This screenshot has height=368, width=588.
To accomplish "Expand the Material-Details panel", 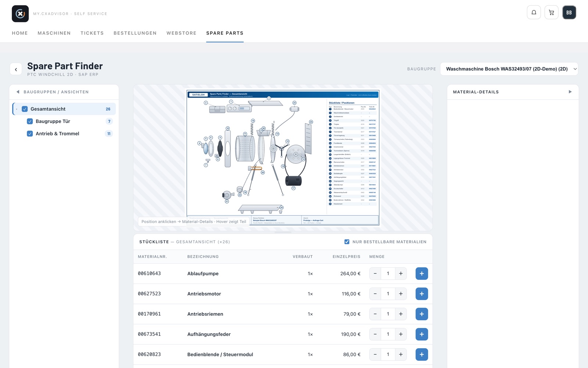I will pos(570,92).
